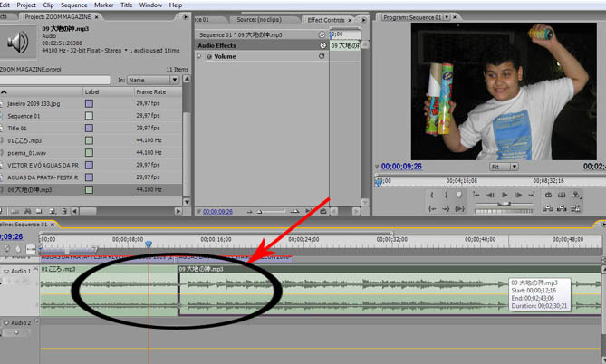The image size is (606, 364).
Task: Click the Frame Rate column header
Action: tap(150, 92)
